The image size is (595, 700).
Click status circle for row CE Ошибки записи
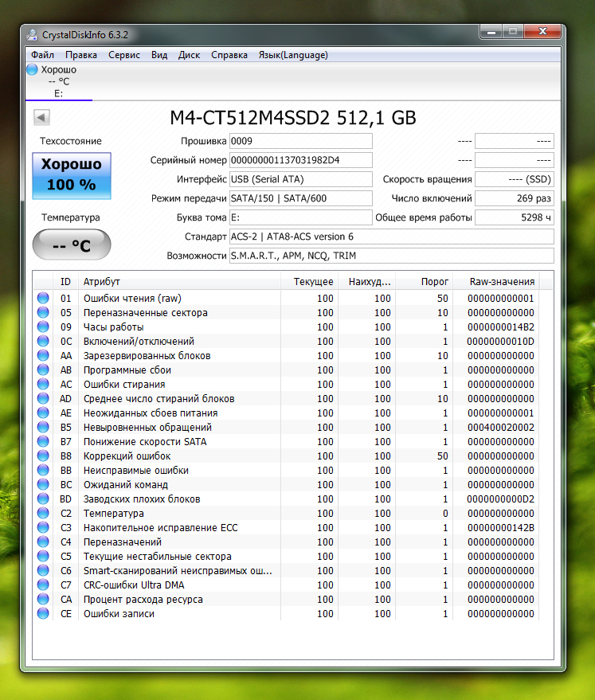(43, 613)
